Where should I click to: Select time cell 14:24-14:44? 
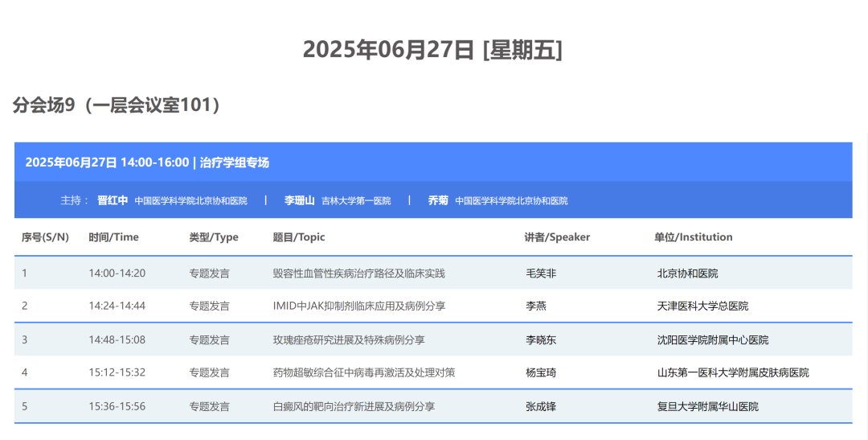click(117, 306)
